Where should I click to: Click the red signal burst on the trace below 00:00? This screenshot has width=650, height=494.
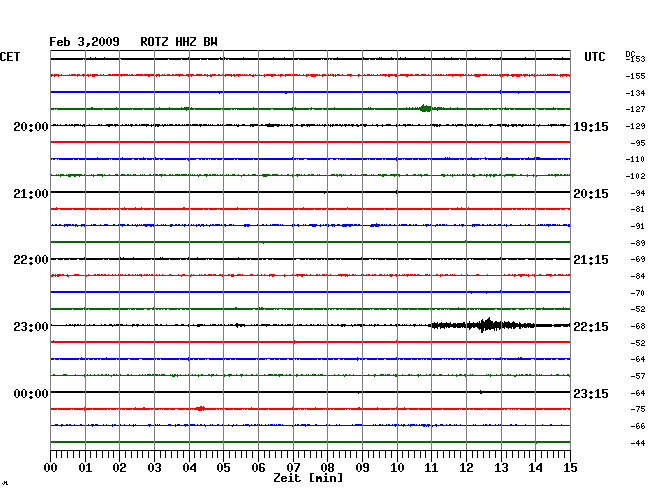(x=200, y=409)
